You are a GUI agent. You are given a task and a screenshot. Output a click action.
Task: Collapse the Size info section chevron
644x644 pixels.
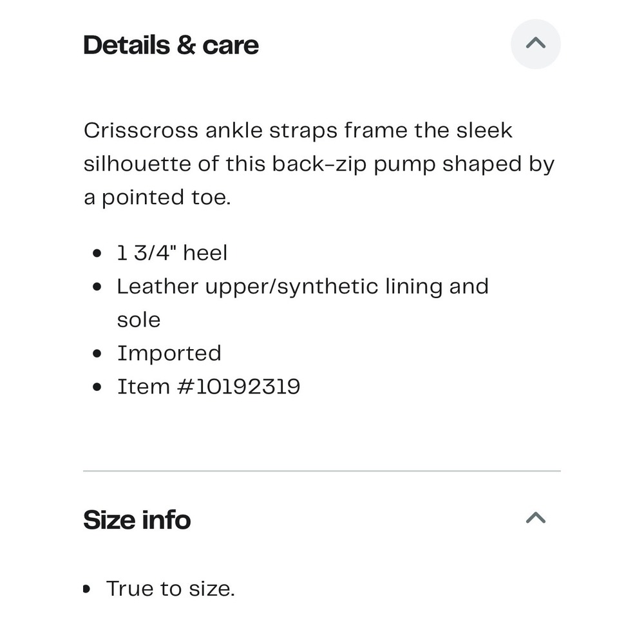(x=536, y=518)
